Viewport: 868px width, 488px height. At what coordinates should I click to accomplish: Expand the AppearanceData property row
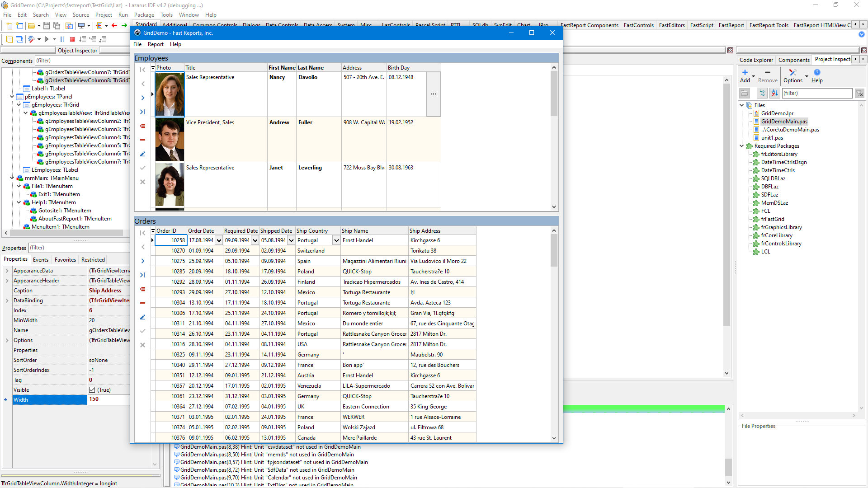[x=7, y=271]
